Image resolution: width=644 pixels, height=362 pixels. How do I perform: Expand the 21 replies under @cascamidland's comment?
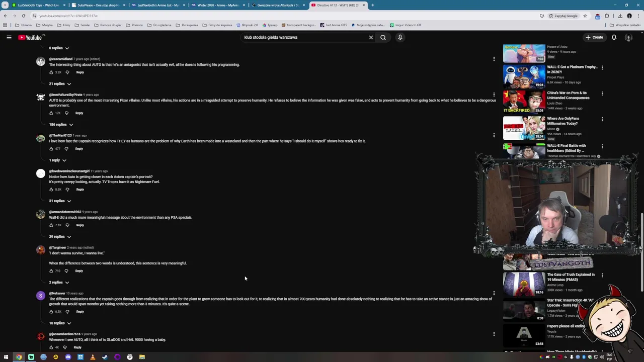point(60,84)
